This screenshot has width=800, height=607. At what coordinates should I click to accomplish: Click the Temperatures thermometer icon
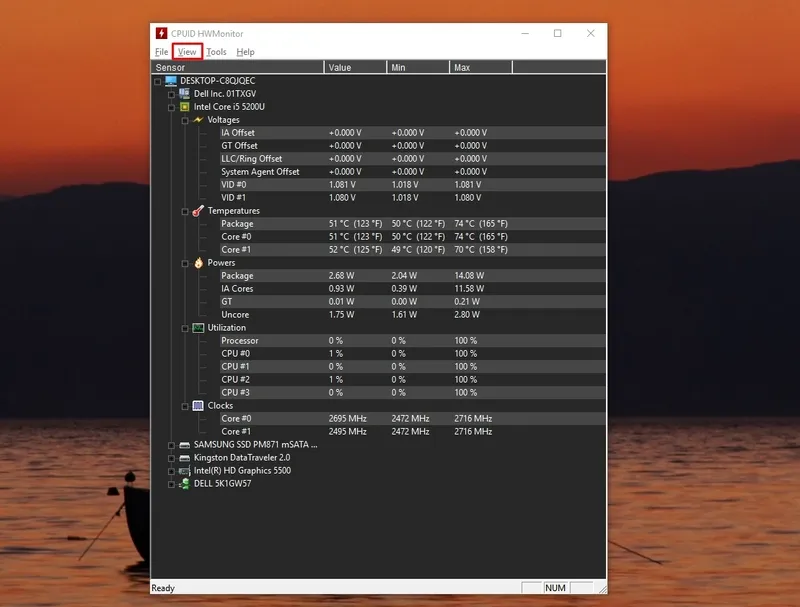pos(198,211)
